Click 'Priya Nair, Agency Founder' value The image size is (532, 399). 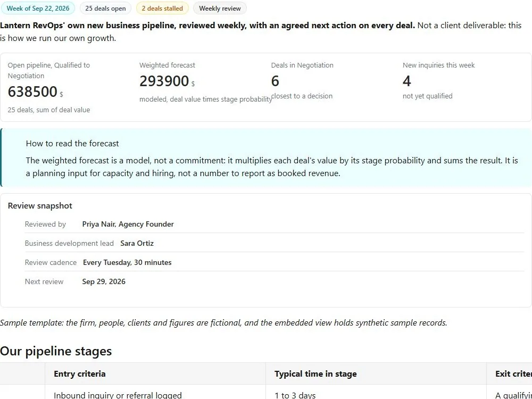pos(128,225)
